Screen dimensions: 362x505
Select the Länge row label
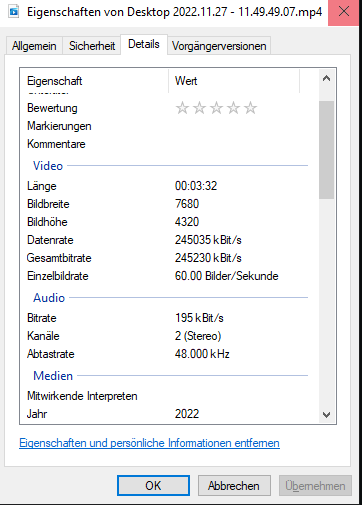(x=42, y=186)
